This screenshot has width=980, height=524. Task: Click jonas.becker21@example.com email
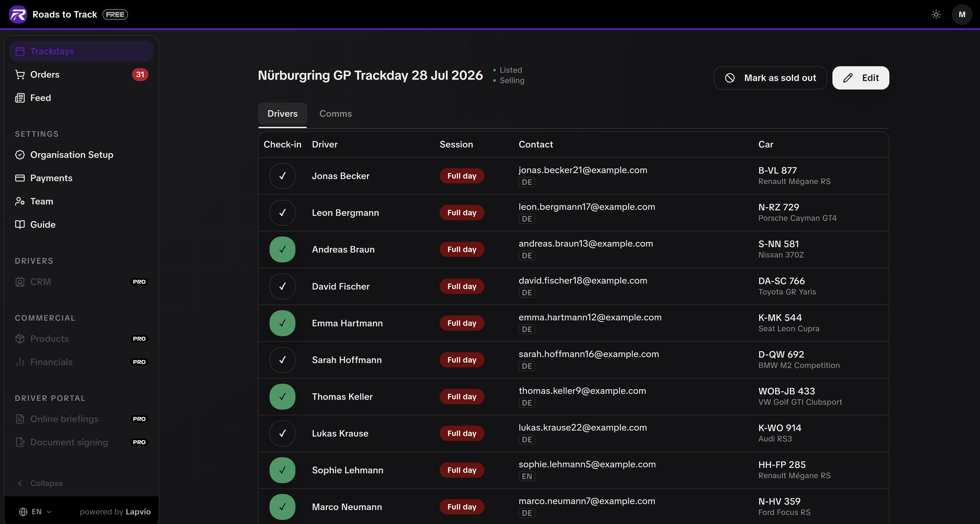point(583,170)
